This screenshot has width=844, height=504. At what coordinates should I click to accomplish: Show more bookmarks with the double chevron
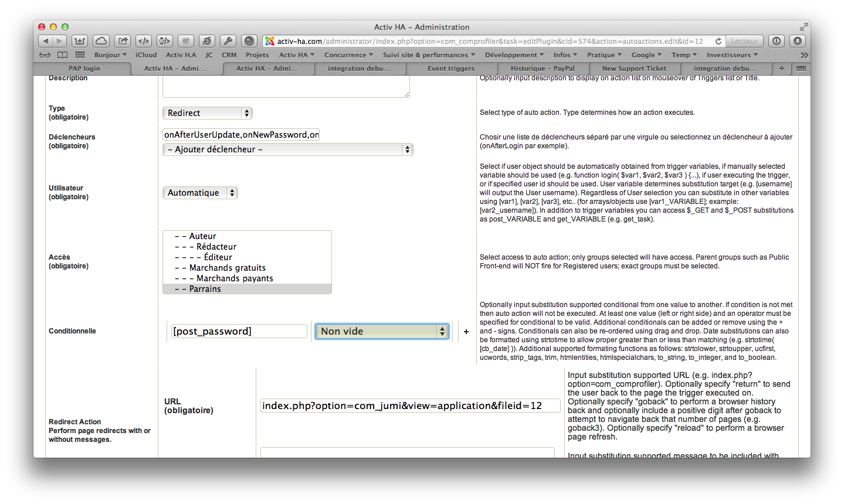point(804,55)
